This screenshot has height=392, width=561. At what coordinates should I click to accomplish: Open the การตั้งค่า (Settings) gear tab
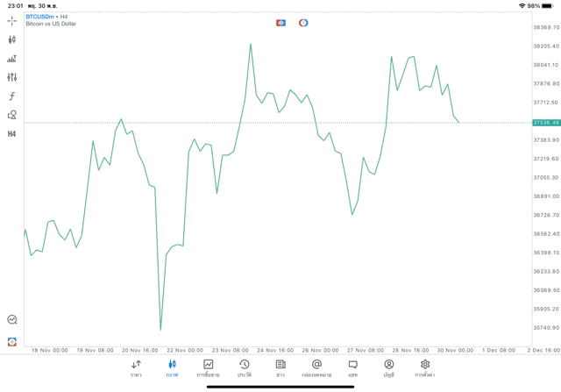click(425, 367)
